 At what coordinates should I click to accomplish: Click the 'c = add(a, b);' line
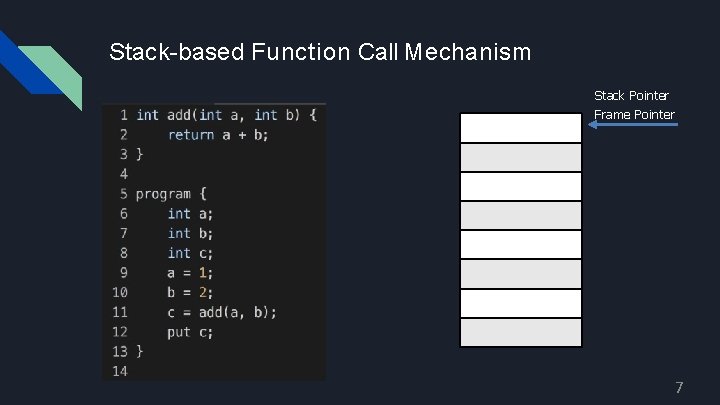222,311
